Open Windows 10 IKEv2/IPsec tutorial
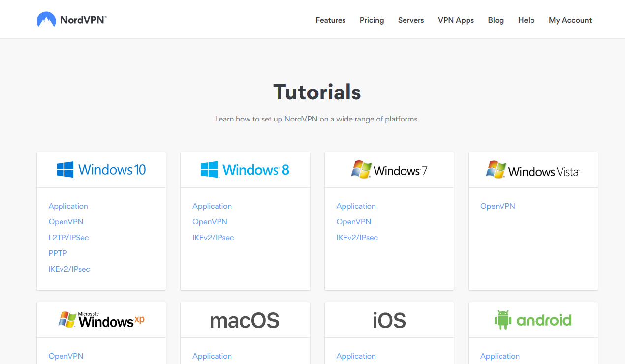Image resolution: width=625 pixels, height=364 pixels. click(69, 269)
